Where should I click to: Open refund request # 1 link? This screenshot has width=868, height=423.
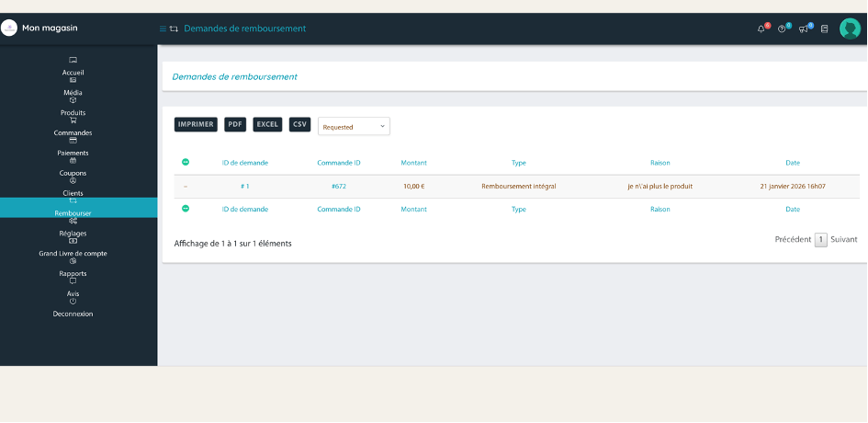tap(244, 187)
